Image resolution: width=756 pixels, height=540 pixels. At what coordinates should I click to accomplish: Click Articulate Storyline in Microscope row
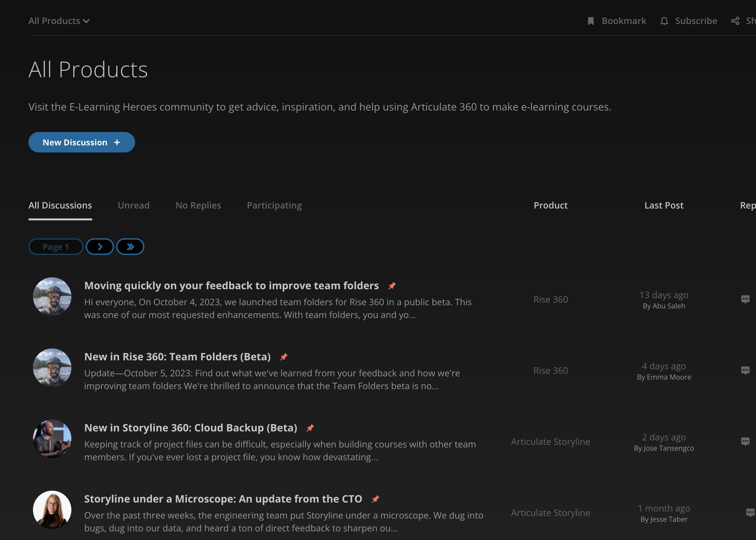(551, 513)
